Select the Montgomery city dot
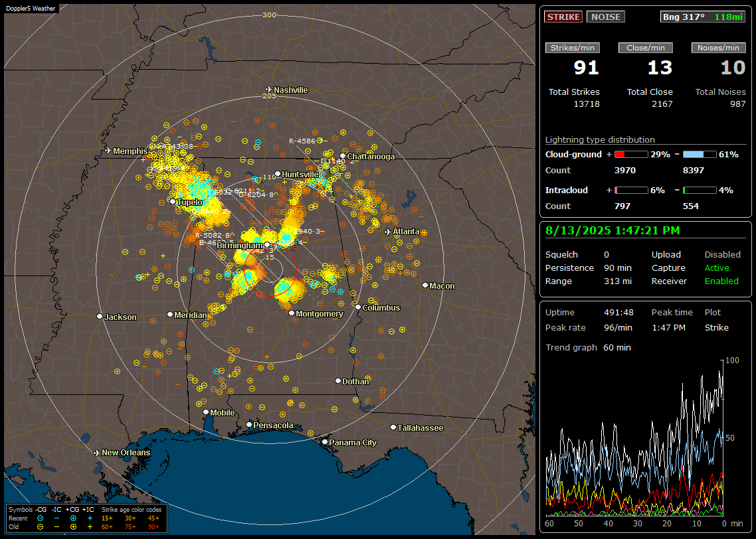 click(292, 313)
